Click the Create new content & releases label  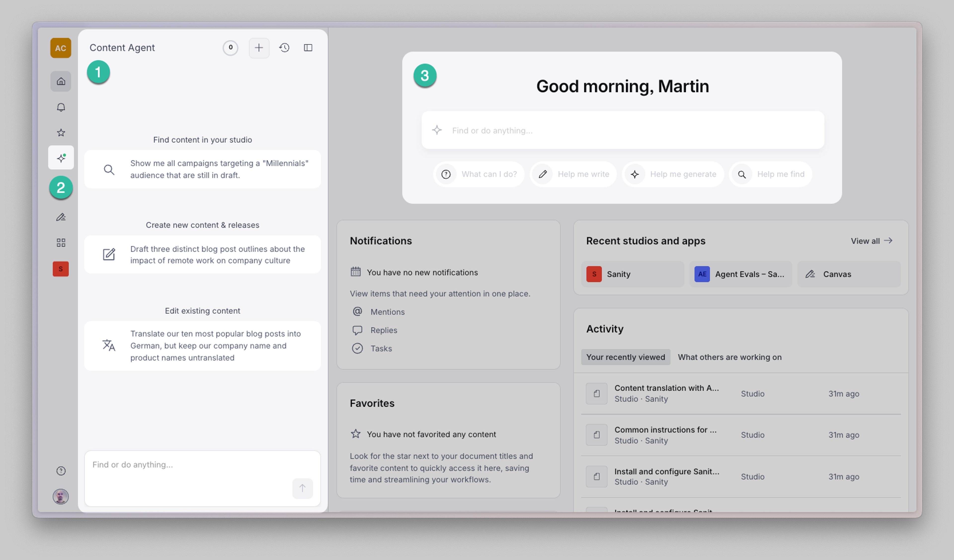click(202, 225)
